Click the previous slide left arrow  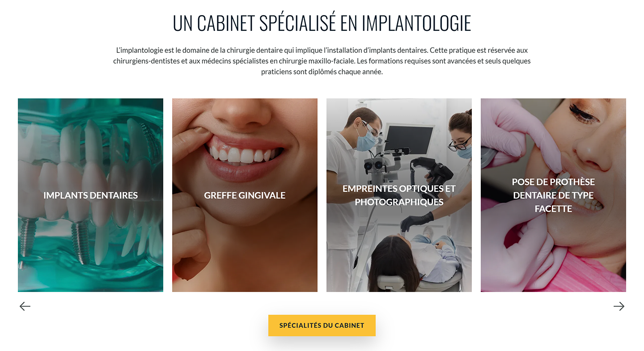point(25,306)
